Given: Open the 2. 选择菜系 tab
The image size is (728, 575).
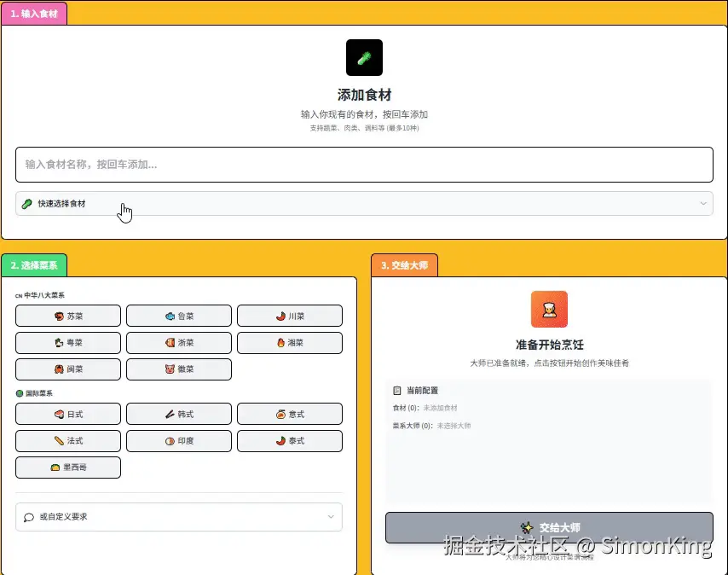Looking at the screenshot, I should [x=34, y=265].
